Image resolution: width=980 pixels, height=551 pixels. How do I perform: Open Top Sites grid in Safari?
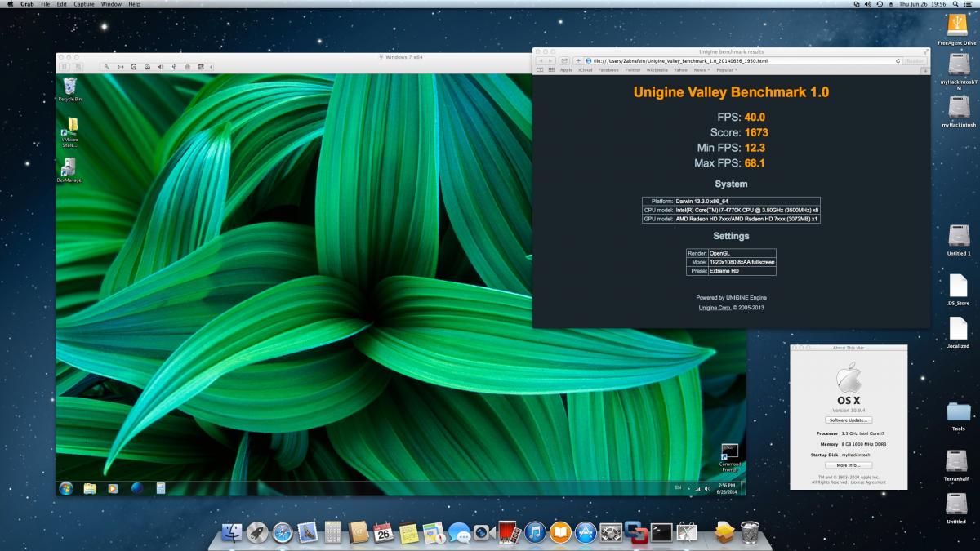coord(550,70)
